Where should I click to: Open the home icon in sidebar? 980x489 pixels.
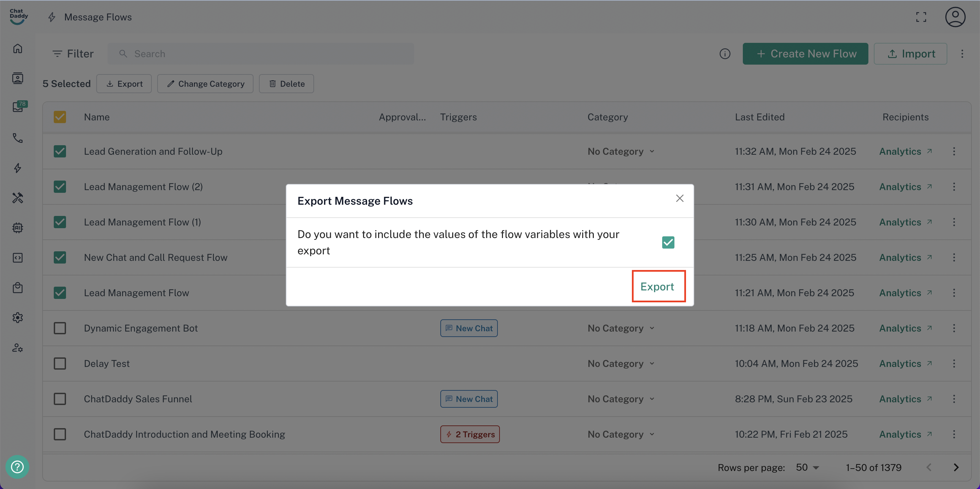(17, 49)
